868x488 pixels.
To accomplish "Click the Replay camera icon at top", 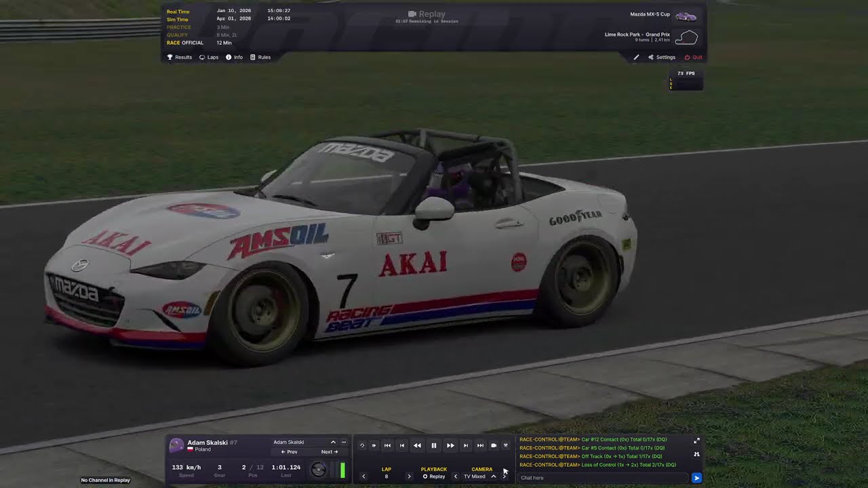I will [412, 14].
